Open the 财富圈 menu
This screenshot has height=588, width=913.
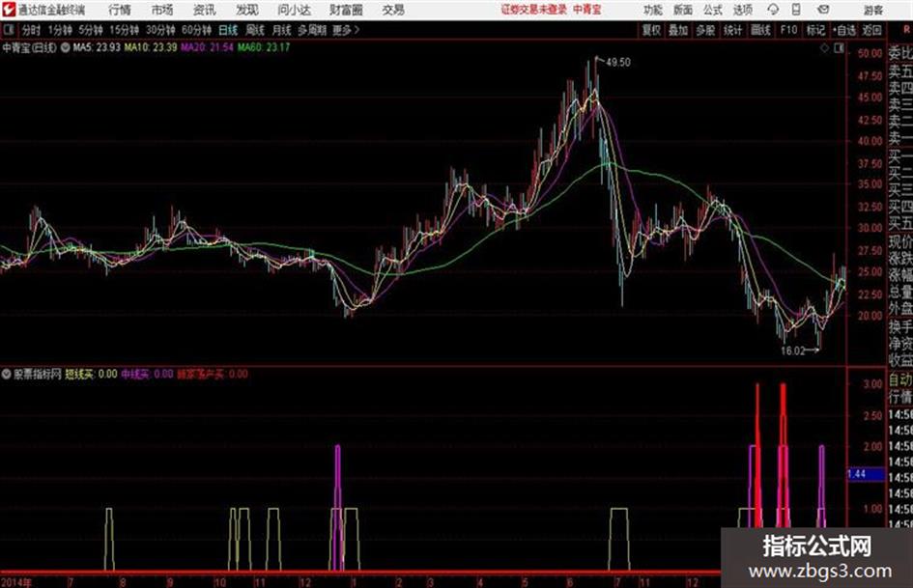tap(346, 10)
